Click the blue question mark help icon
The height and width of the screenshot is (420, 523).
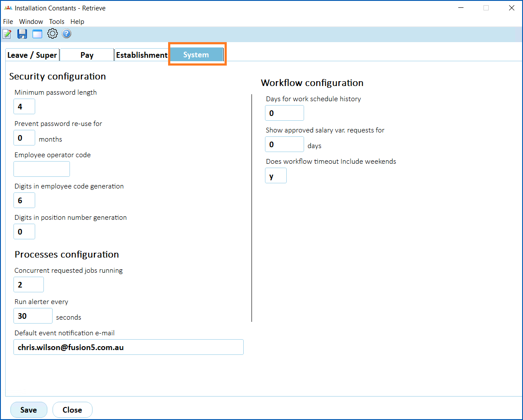(66, 34)
